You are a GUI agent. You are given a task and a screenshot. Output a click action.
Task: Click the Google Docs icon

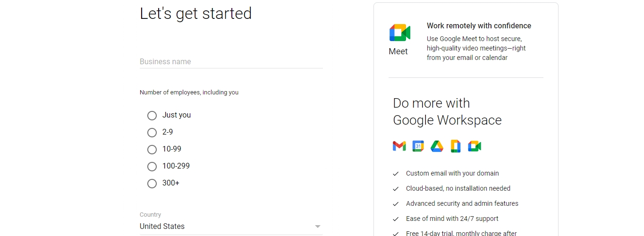click(x=456, y=146)
